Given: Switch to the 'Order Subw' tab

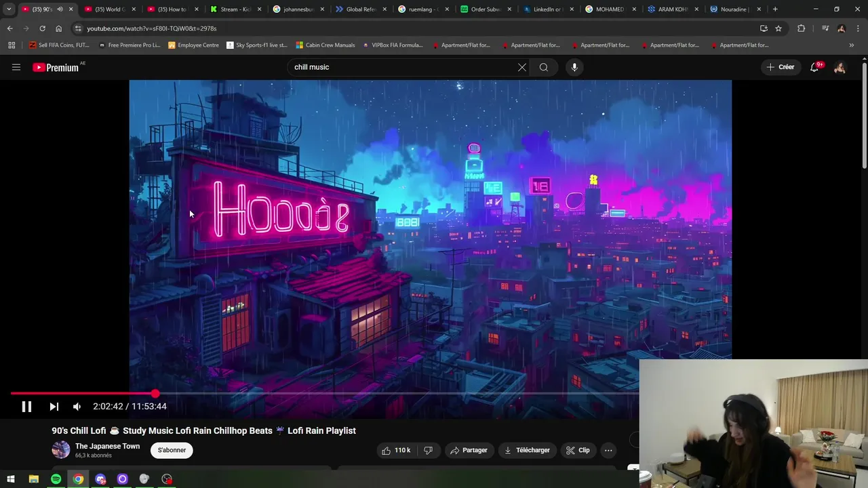Looking at the screenshot, I should tap(486, 9).
